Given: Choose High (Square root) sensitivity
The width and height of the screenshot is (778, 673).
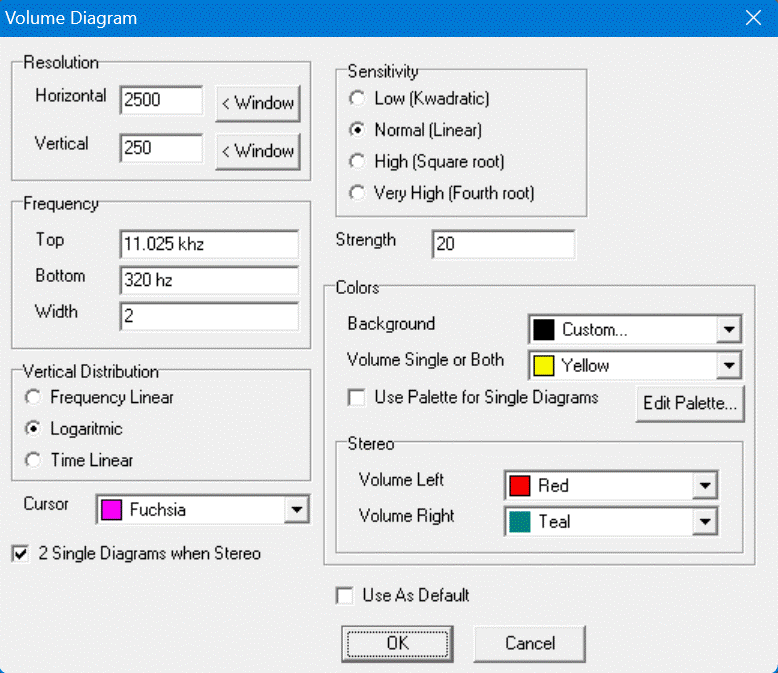Looking at the screenshot, I should coord(357,161).
